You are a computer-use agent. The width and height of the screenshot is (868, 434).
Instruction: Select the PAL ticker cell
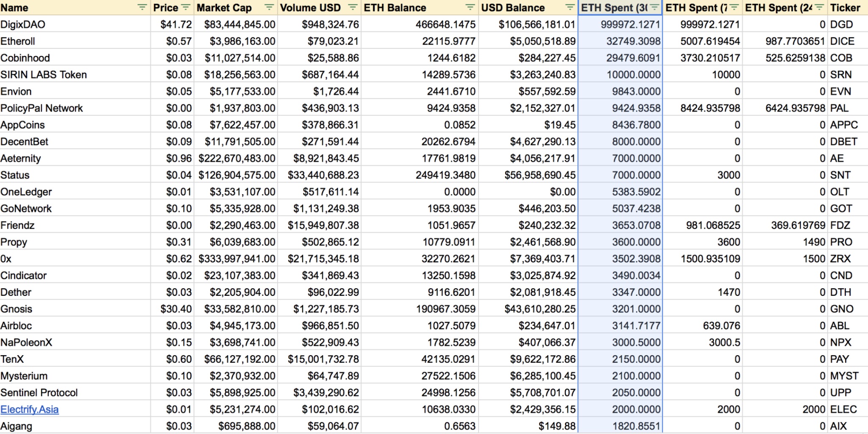[x=848, y=108]
